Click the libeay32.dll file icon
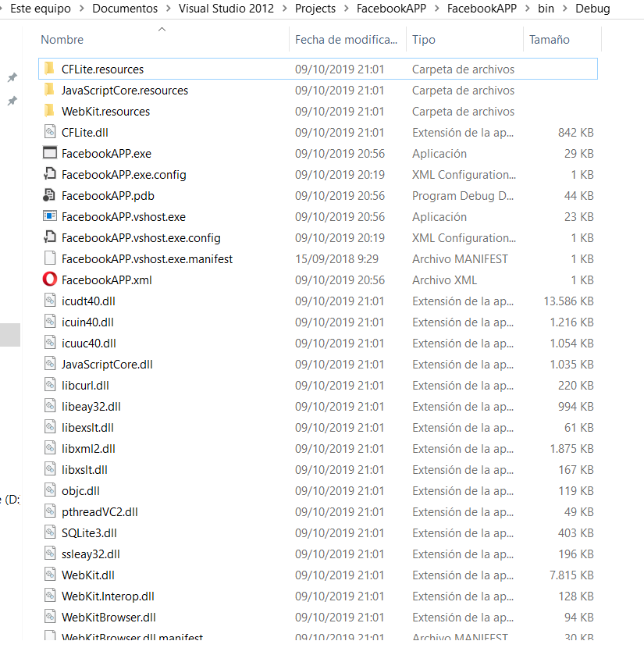Image resolution: width=644 pixels, height=648 pixels. (50, 406)
